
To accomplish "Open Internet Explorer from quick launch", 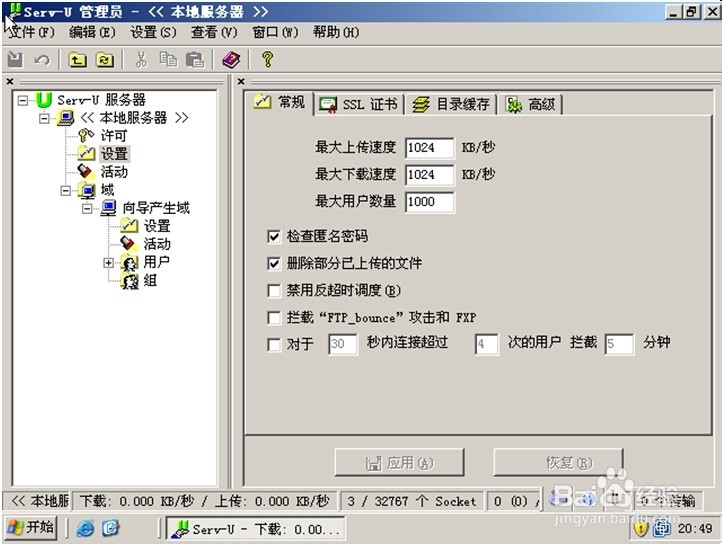I will click(85, 528).
